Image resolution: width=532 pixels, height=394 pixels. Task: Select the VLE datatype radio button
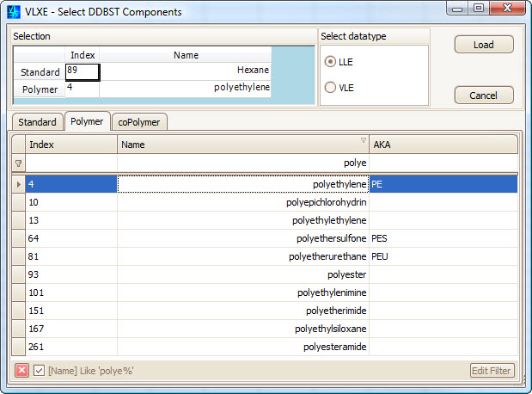tap(330, 87)
